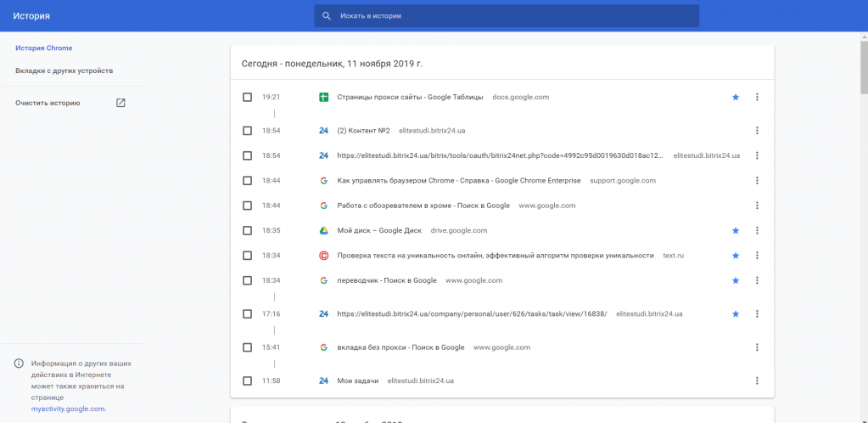Click text.ru favicon of Проверка текста на уникальность
This screenshot has width=868, height=423.
tap(324, 256)
